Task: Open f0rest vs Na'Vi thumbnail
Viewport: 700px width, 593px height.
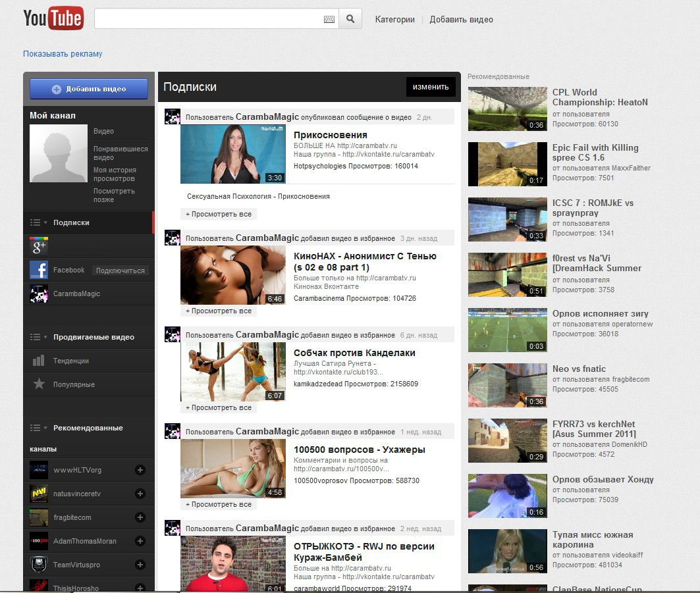Action: 508,275
